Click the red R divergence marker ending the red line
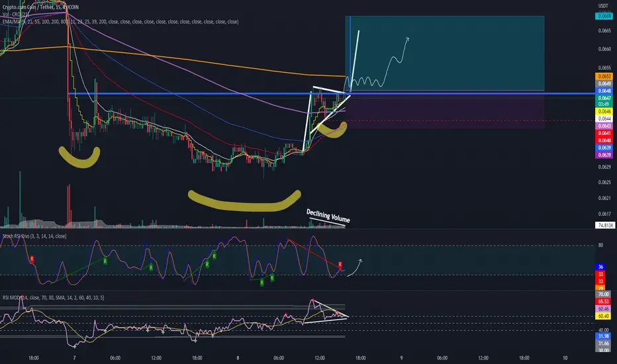The height and width of the screenshot is (364, 617). click(x=340, y=265)
